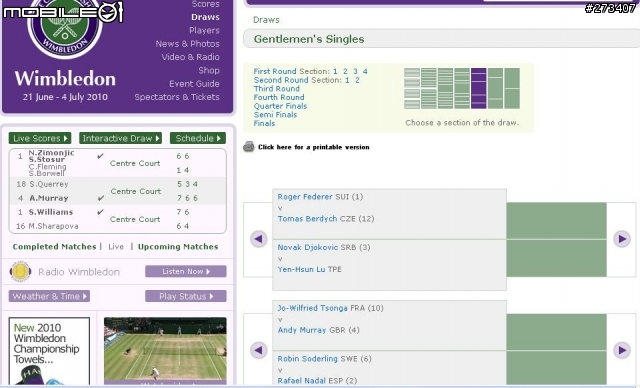
Task: Go to previous match in Tsonga section
Action: (x=258, y=350)
